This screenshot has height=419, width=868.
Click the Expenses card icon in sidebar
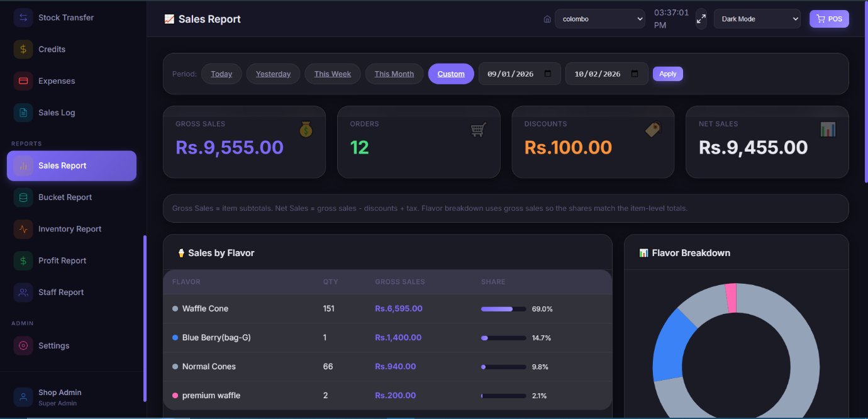click(23, 81)
